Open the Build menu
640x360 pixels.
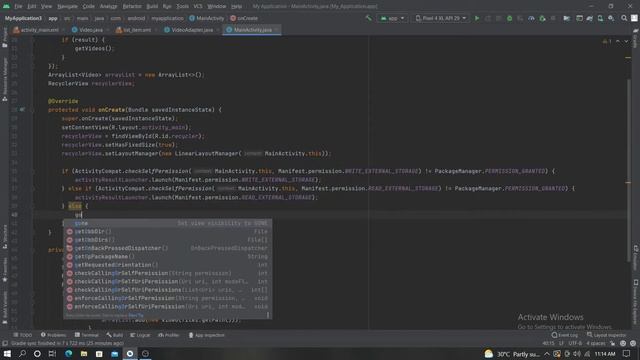pos(152,6)
